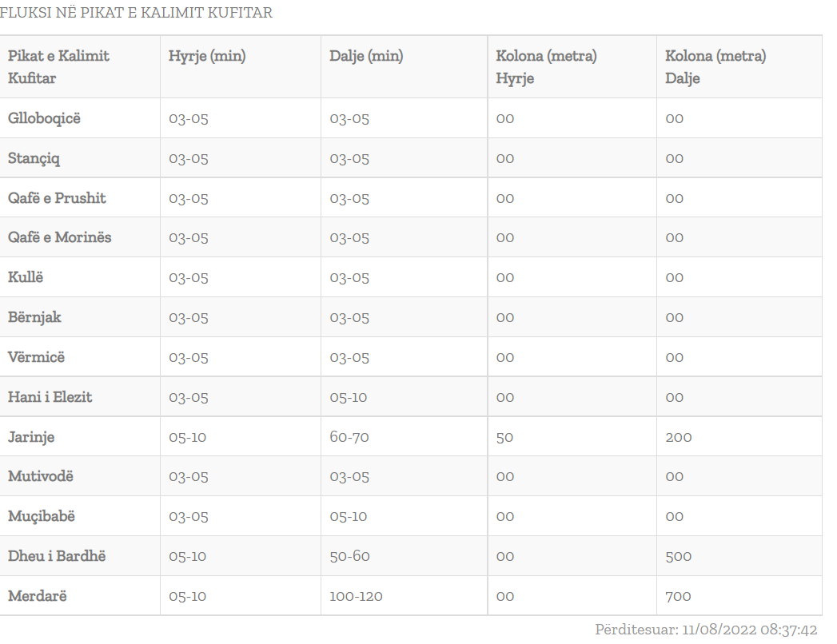Viewport: 837px width, 644px height.
Task: Click the Glloboqicë border crossing name
Action: coord(45,118)
